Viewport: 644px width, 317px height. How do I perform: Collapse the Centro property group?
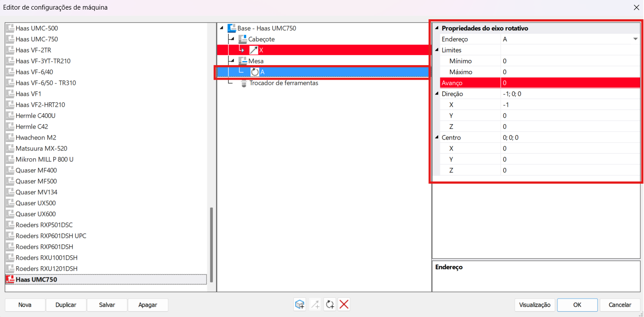point(437,138)
